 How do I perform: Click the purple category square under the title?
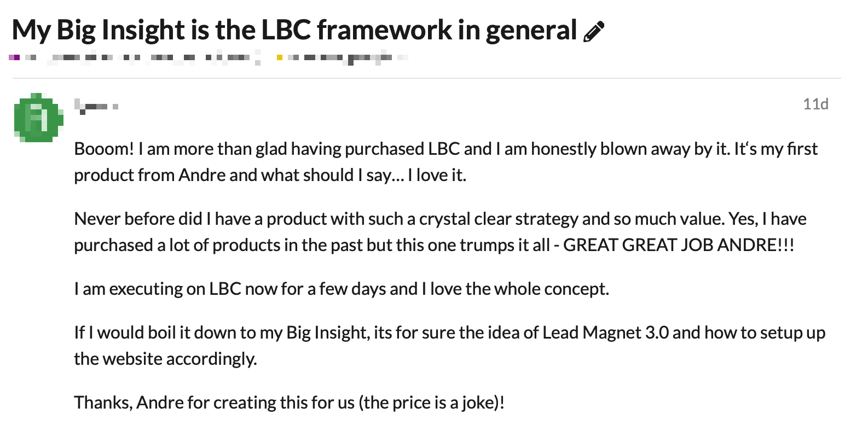[x=15, y=57]
